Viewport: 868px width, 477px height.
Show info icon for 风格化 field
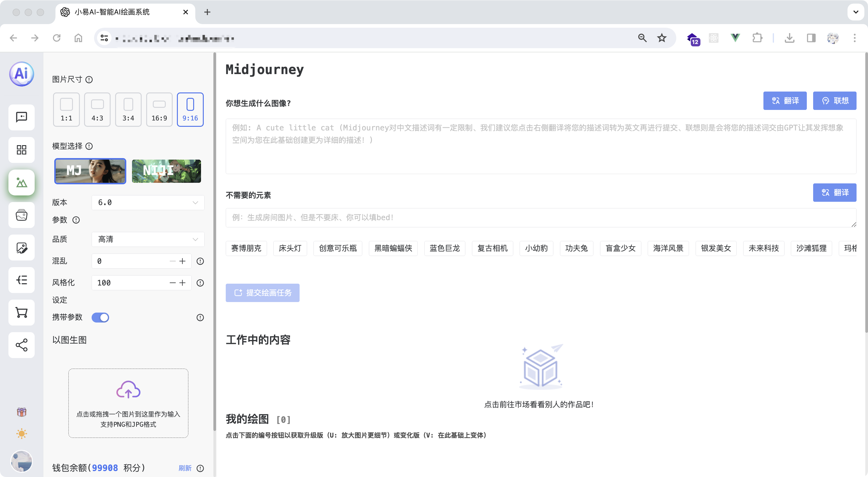(x=200, y=283)
